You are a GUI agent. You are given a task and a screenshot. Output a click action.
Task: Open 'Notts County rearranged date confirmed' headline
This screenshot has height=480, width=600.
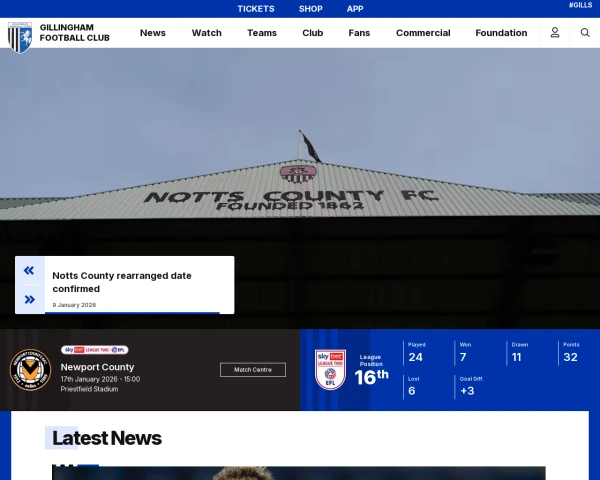tap(122, 282)
